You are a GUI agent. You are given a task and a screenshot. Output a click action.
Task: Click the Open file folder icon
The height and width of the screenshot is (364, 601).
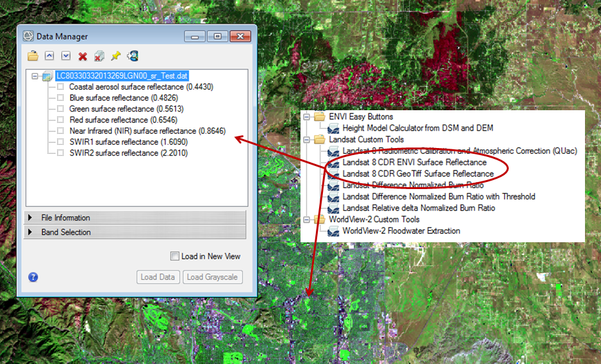coord(33,56)
